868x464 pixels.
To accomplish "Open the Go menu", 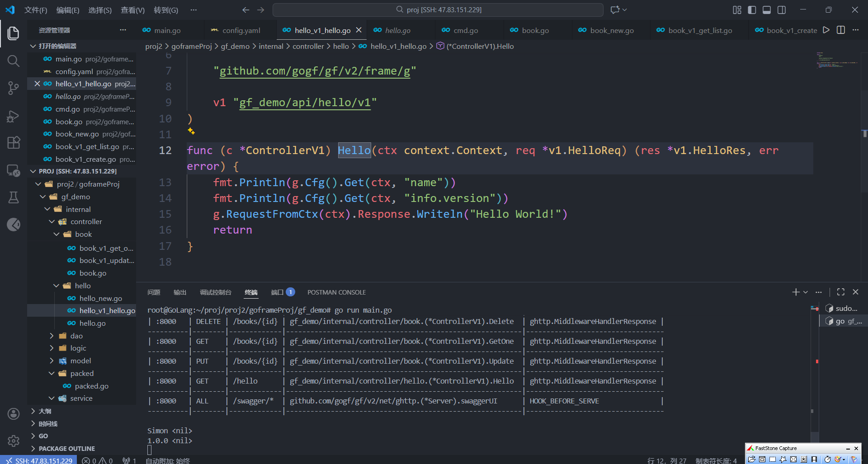I will coord(166,10).
